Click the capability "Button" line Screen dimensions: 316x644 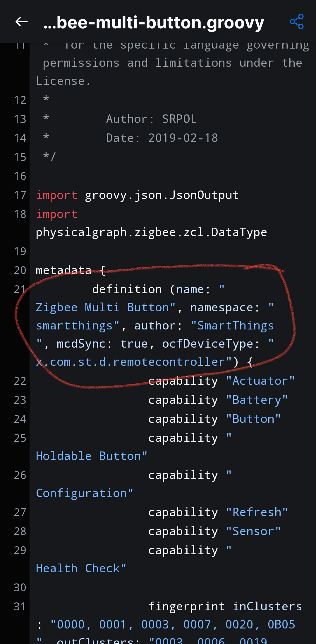(x=214, y=419)
